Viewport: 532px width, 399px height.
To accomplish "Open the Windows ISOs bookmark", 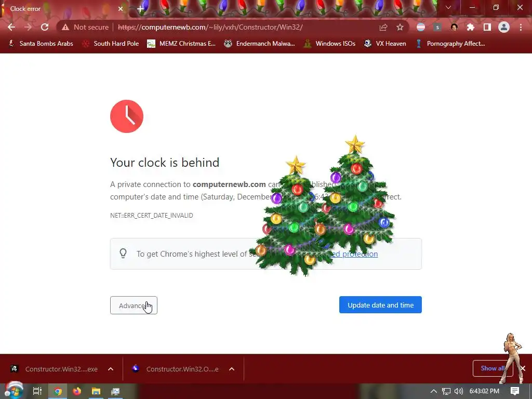I will pyautogui.click(x=329, y=44).
